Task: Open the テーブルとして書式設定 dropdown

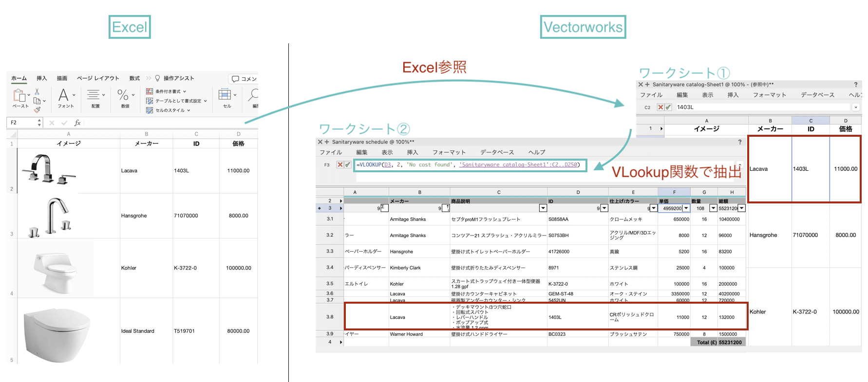Action: 206,101
